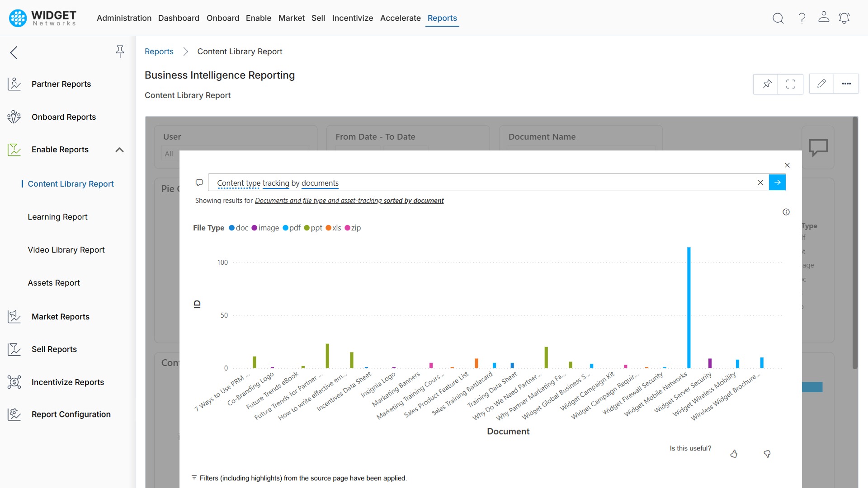Open the report in fullscreen mode
This screenshot has height=488, width=868.
click(x=790, y=84)
